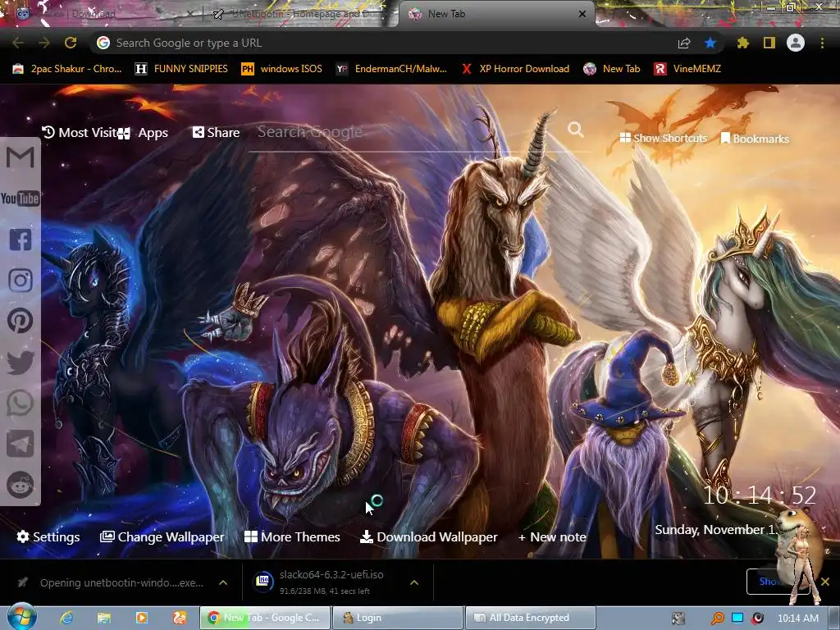Open Windows Explorer from taskbar

[104, 618]
